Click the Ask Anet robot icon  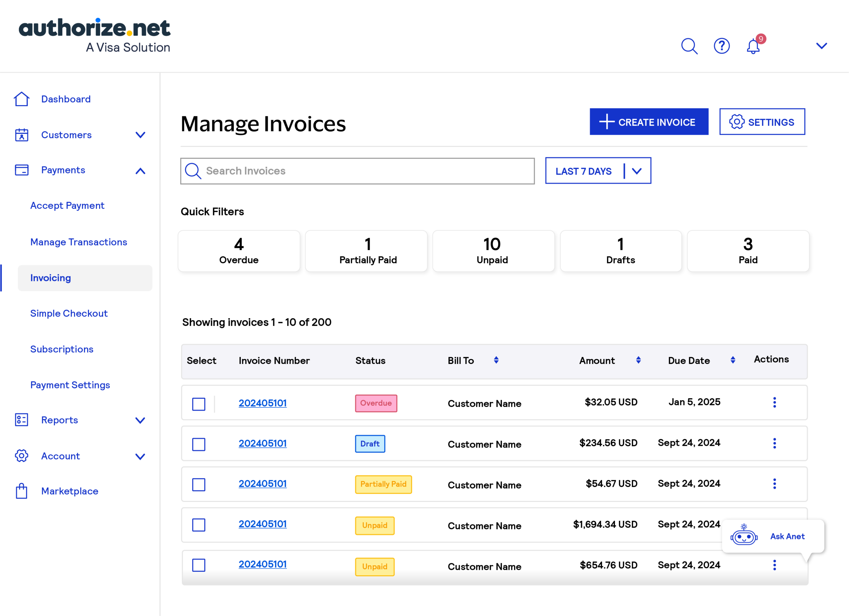click(744, 535)
